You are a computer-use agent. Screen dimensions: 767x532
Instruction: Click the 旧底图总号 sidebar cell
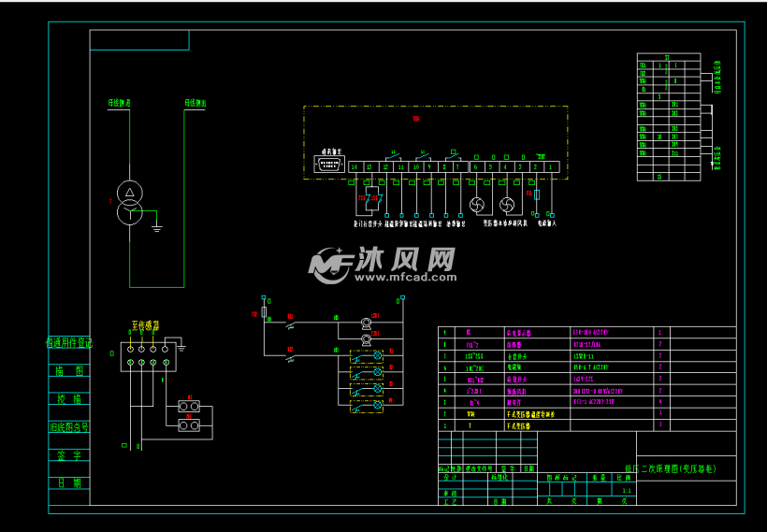pyautogui.click(x=69, y=427)
